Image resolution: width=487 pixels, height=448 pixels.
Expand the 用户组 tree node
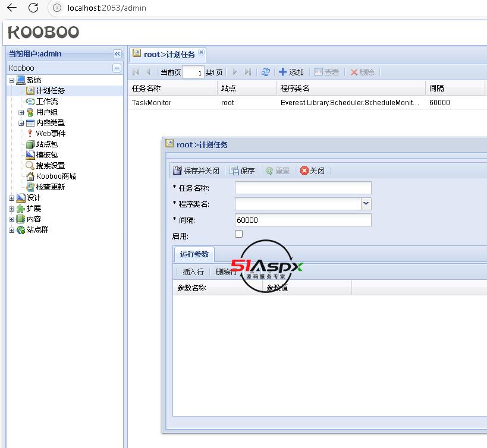coord(21,112)
